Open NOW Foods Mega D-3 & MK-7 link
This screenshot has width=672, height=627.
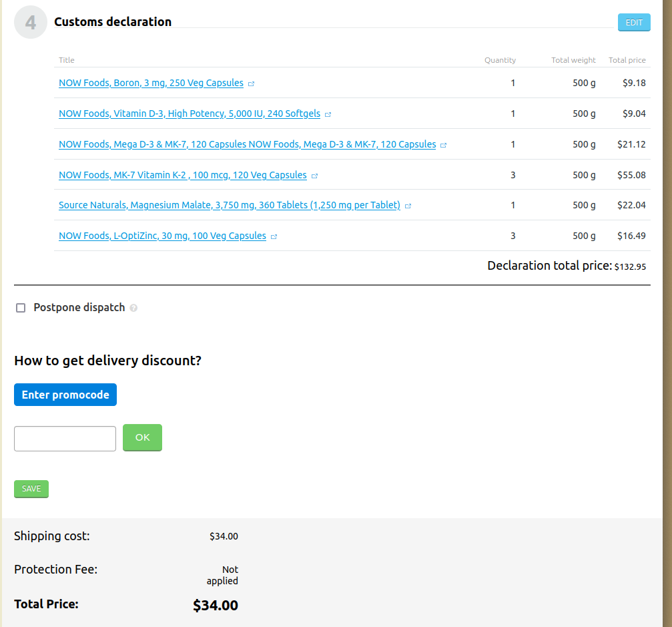coord(248,144)
